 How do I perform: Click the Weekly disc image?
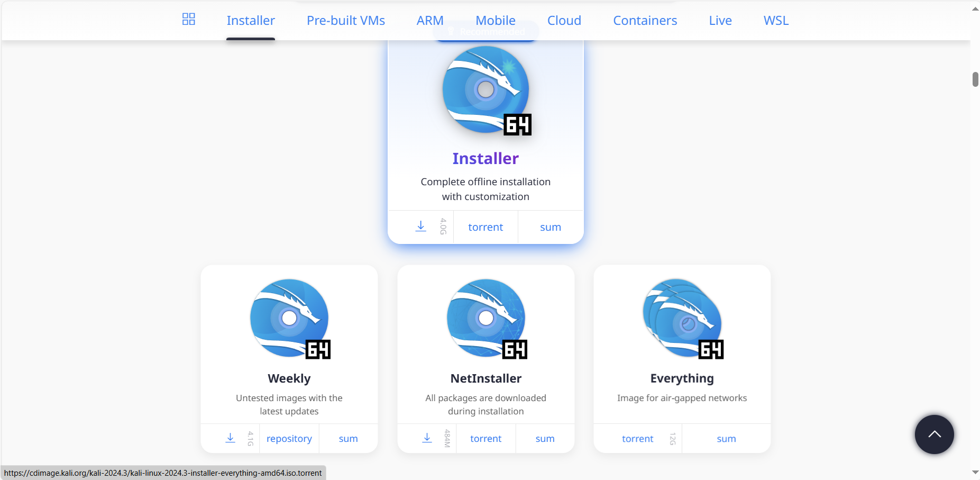tap(290, 319)
